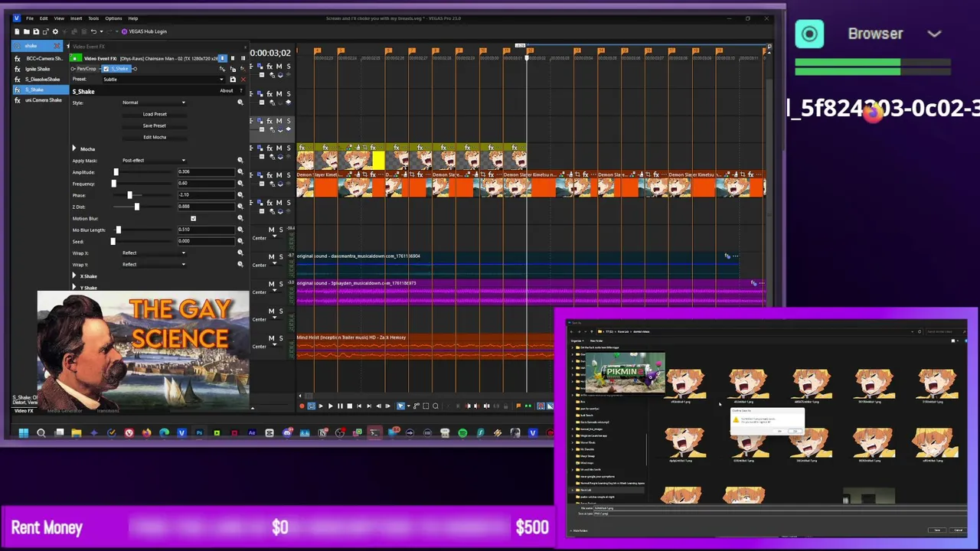Click the S_Shake help question mark

pos(240,91)
